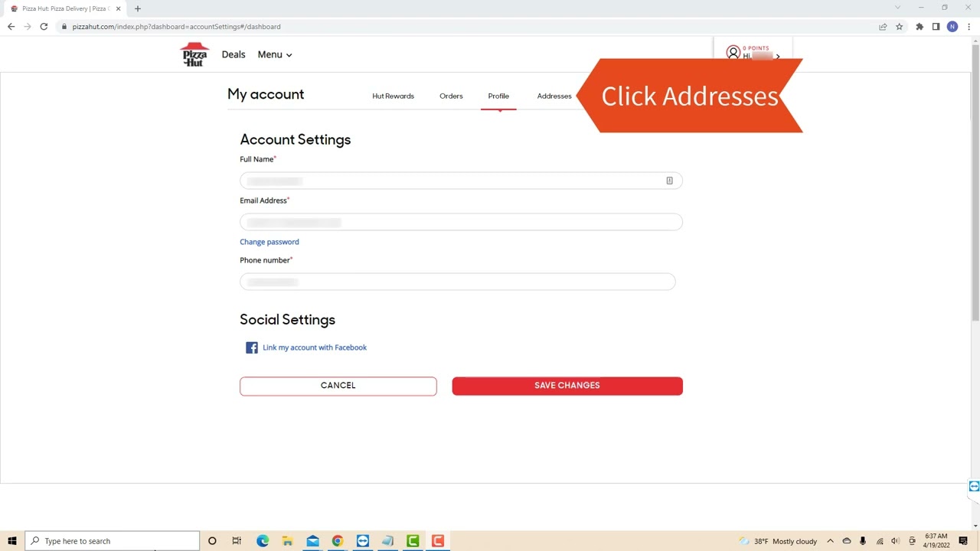The height and width of the screenshot is (551, 980).
Task: Click the Change password link
Action: (x=269, y=242)
